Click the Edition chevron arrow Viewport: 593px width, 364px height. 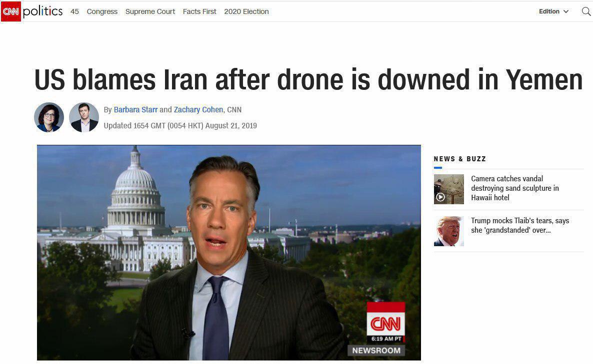(x=566, y=11)
